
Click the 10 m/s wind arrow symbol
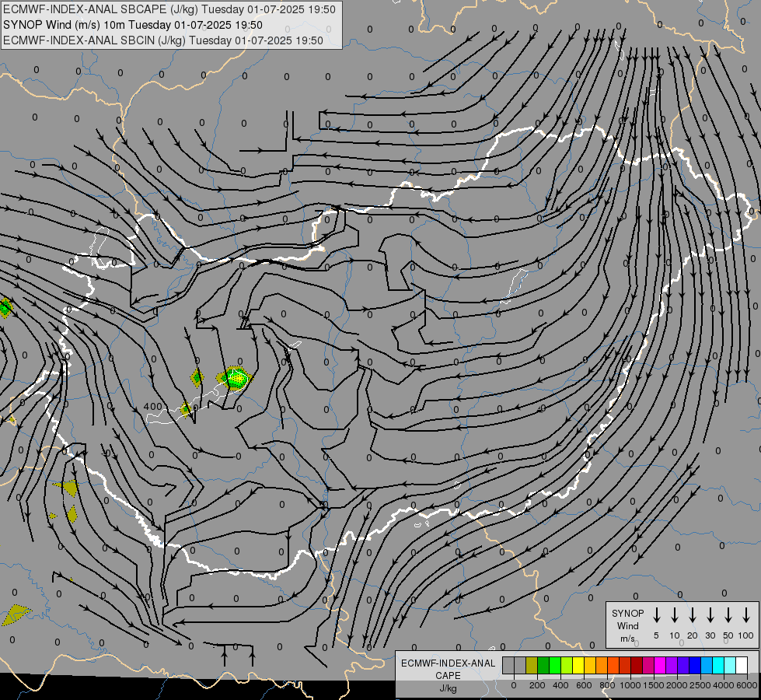[x=674, y=615]
